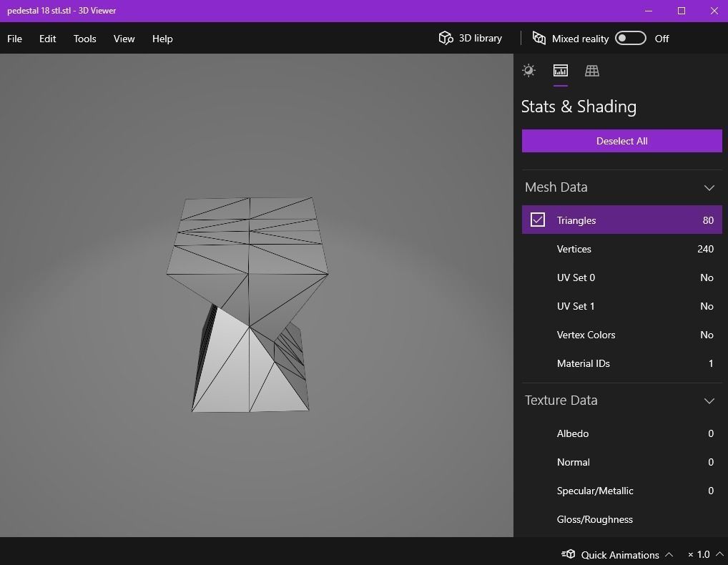Toggle the Mixed reality switch
The width and height of the screenshot is (728, 565).
click(x=631, y=38)
